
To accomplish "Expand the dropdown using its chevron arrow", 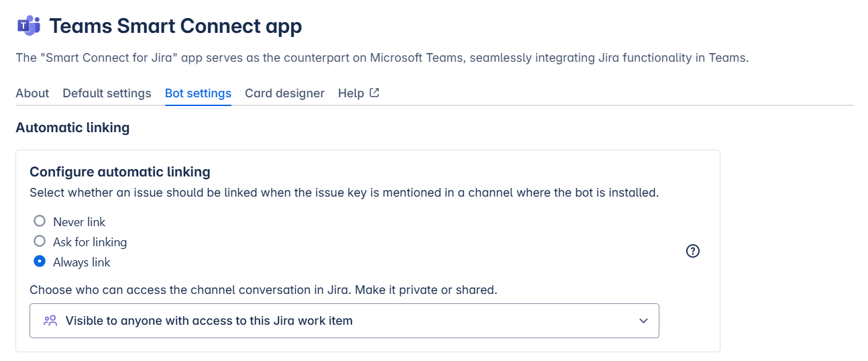I will (x=643, y=321).
